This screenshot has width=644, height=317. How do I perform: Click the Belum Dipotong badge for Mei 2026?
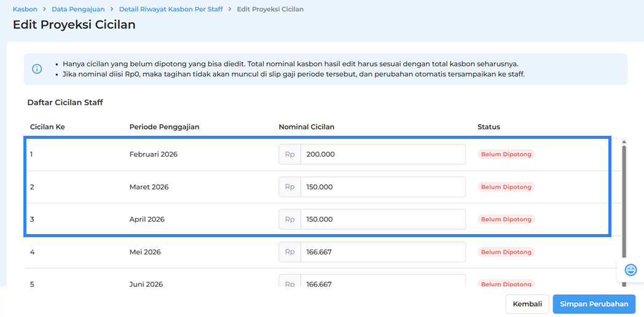(x=506, y=252)
